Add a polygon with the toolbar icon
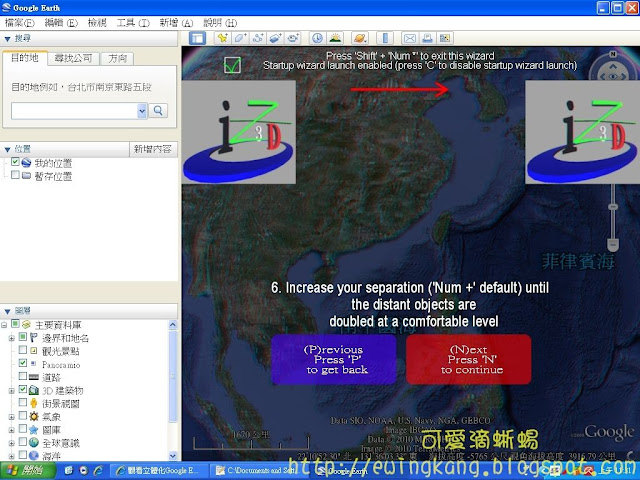The image size is (640, 480). point(240,38)
